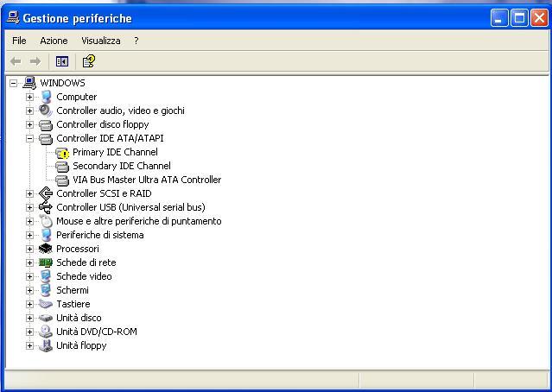Viewport: 552px width, 392px height.
Task: Collapse the Controller IDE ATA/ATAPI node
Action: [x=29, y=139]
